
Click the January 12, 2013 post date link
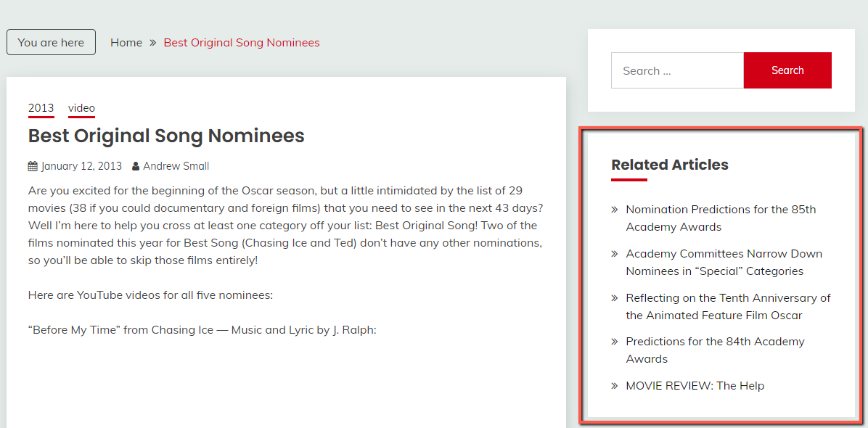tap(81, 166)
